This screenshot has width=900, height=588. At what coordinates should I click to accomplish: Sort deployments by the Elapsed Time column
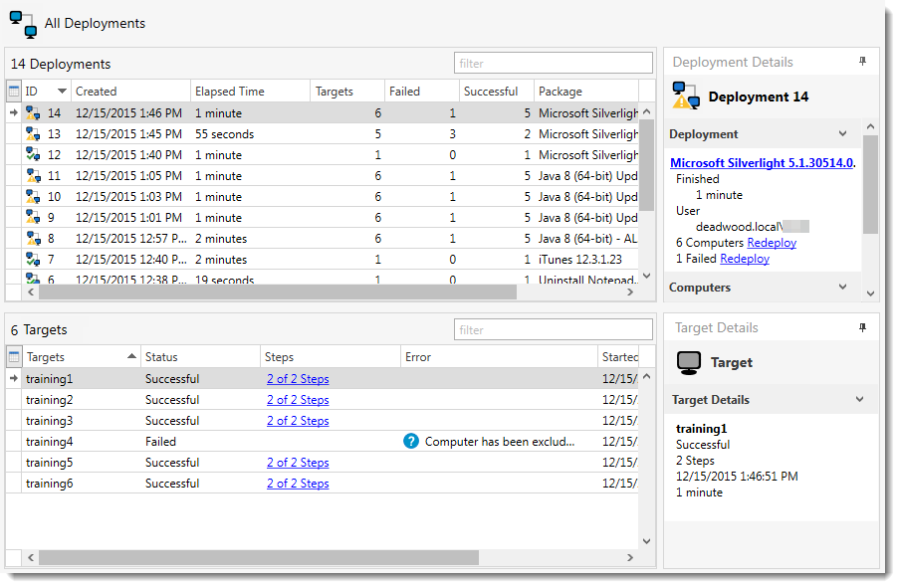249,92
